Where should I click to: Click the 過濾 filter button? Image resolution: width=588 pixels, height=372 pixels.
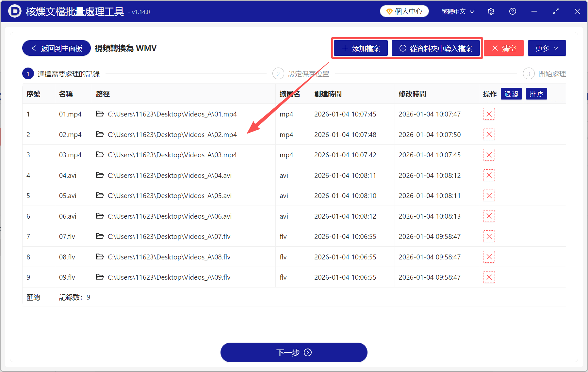[511, 94]
